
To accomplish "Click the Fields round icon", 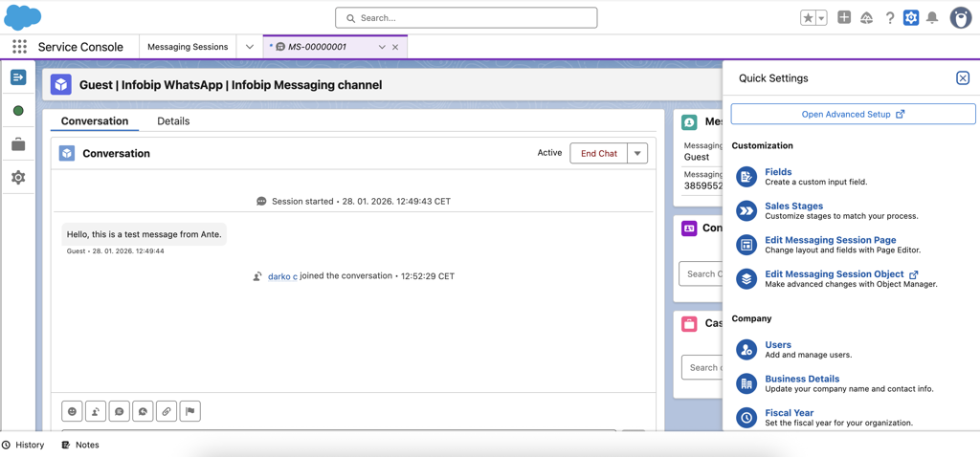I will [746, 177].
